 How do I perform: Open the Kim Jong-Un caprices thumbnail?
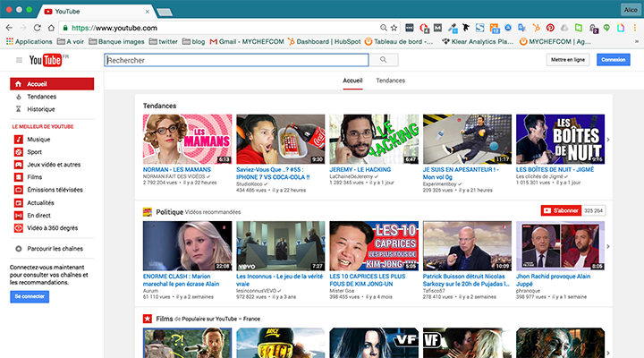click(x=374, y=246)
